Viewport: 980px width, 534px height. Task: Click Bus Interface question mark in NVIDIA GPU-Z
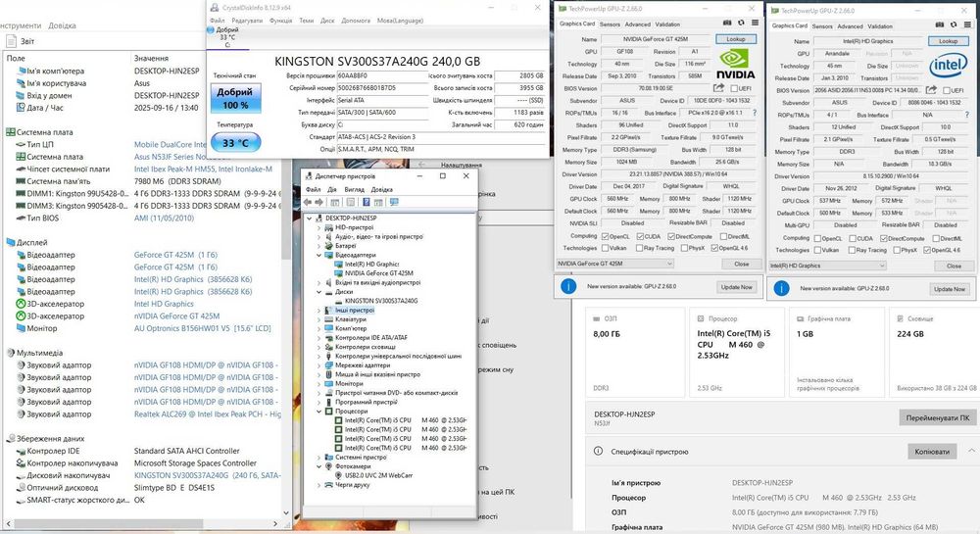755,113
